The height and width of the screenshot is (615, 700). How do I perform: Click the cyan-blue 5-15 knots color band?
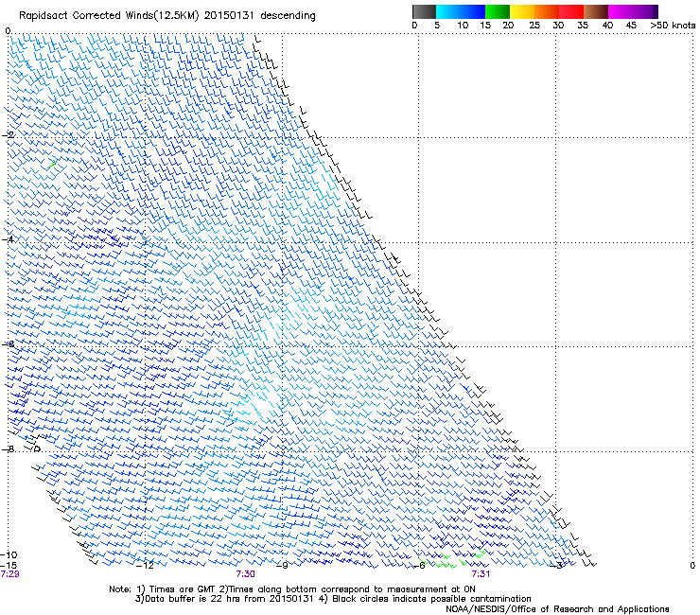(x=461, y=11)
